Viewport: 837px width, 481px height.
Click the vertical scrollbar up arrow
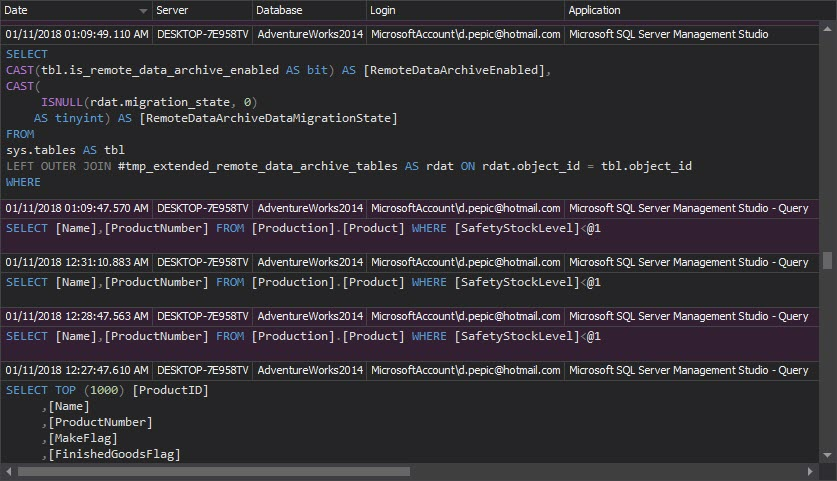(x=827, y=28)
